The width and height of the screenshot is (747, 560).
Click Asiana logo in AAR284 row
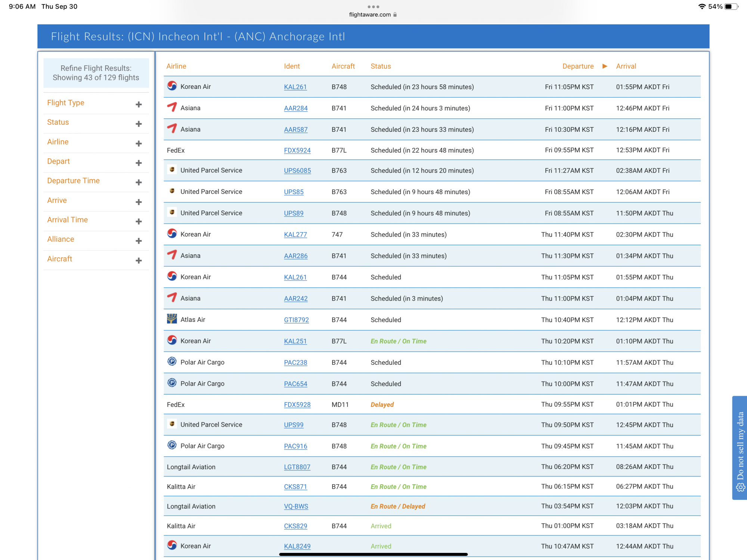[x=172, y=107]
